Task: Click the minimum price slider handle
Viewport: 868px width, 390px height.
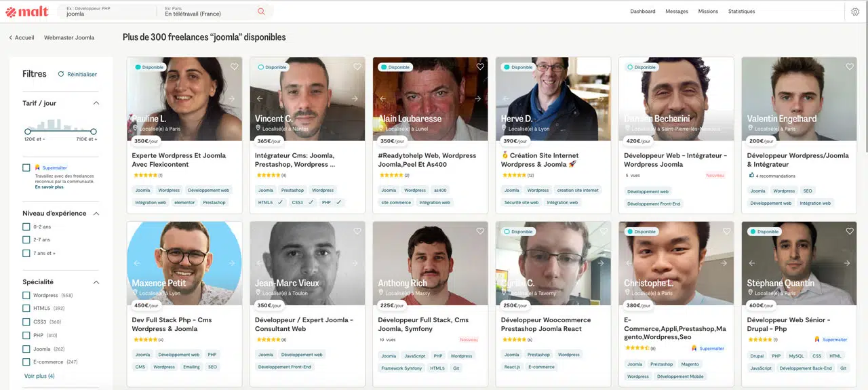Action: (28, 132)
